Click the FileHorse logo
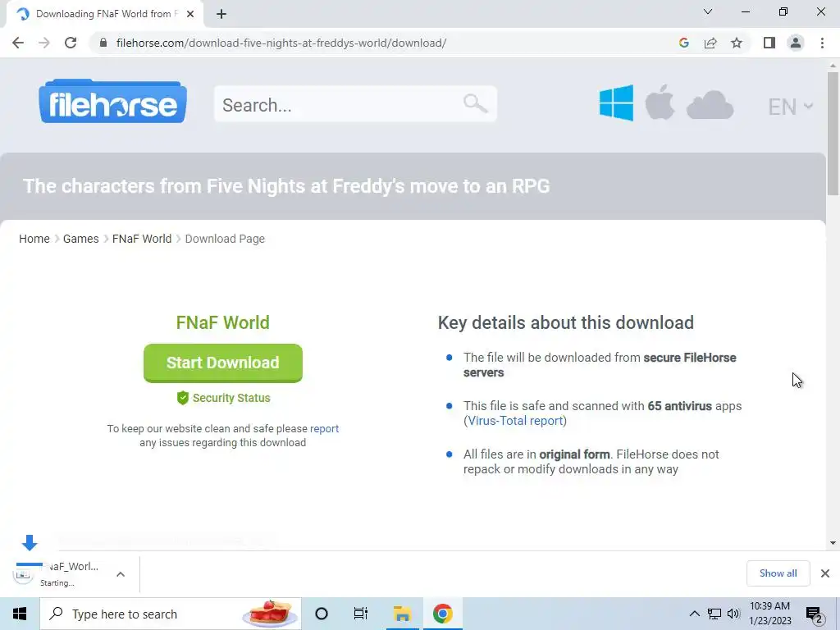The width and height of the screenshot is (840, 630). point(112,101)
